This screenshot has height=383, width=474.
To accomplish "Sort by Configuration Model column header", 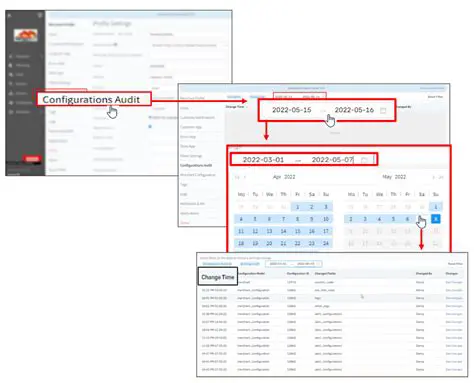I will coord(251,274).
